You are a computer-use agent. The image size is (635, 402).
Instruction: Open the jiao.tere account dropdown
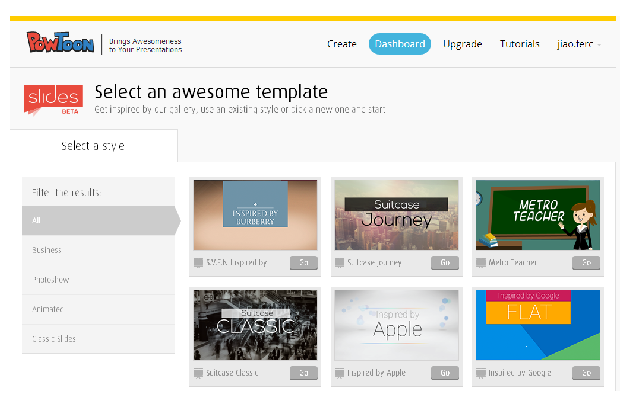coord(578,44)
